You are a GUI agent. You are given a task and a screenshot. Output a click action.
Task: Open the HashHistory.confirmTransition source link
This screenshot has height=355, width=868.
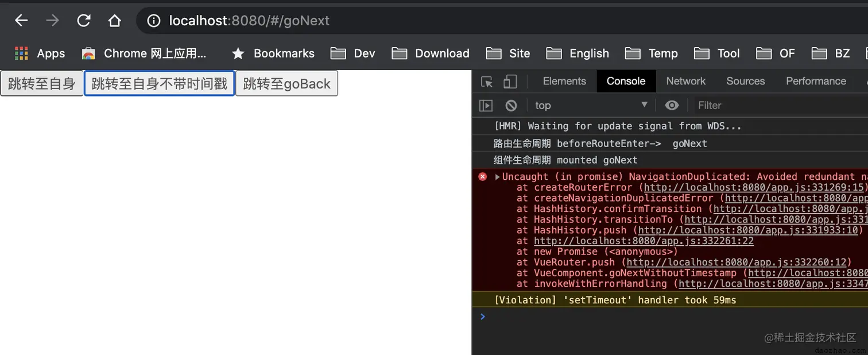click(x=790, y=209)
